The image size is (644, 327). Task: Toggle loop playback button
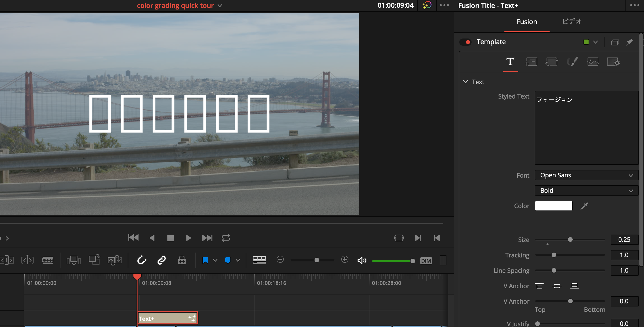(226, 238)
